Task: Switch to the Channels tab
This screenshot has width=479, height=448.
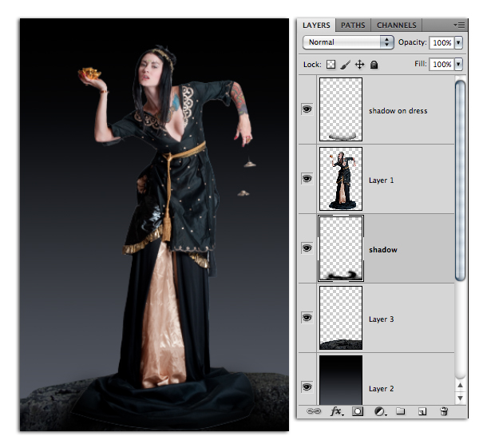Action: click(x=397, y=25)
